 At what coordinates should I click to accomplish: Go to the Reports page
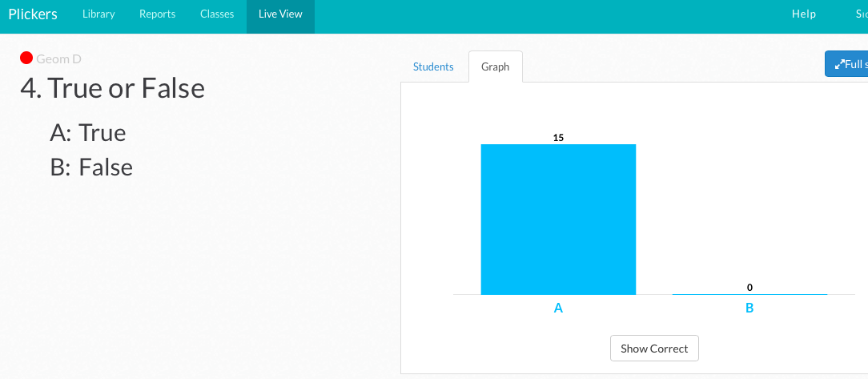click(158, 14)
